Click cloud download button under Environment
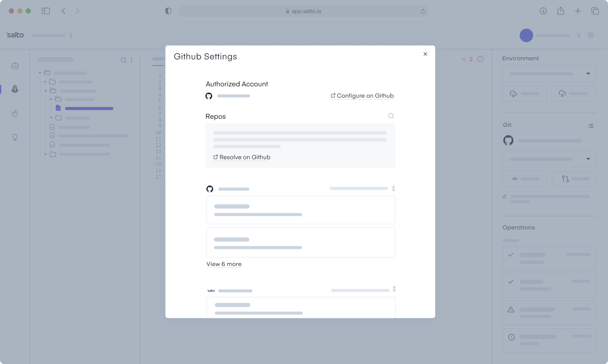This screenshot has width=608, height=364. [525, 94]
